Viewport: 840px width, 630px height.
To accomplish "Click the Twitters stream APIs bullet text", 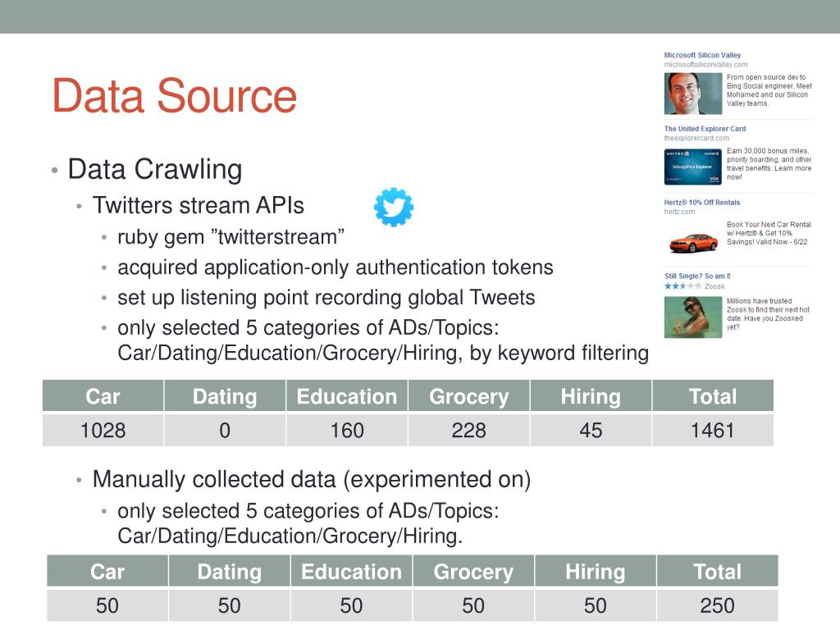I will 199,206.
